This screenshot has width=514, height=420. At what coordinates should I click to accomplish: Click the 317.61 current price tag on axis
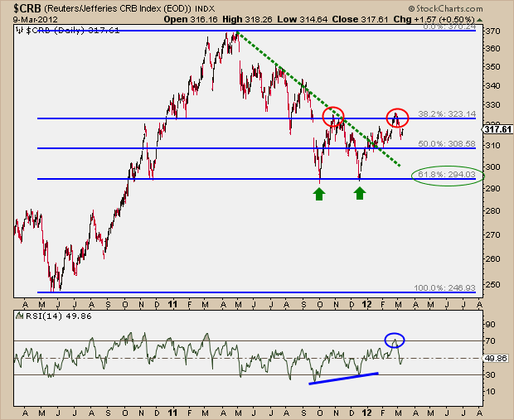(x=497, y=129)
